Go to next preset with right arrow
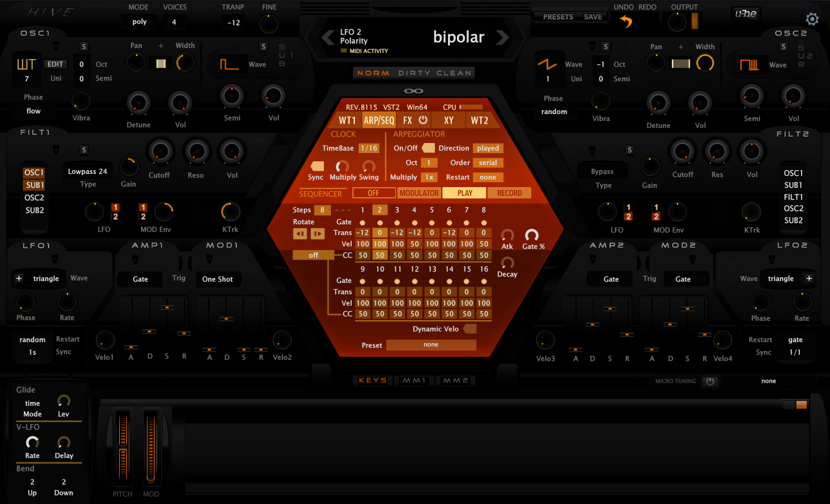 pos(502,38)
